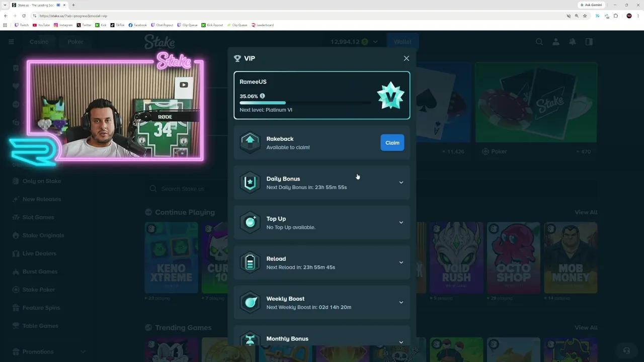Bookmark this page with the star icon
This screenshot has height=362, width=644.
click(585, 16)
